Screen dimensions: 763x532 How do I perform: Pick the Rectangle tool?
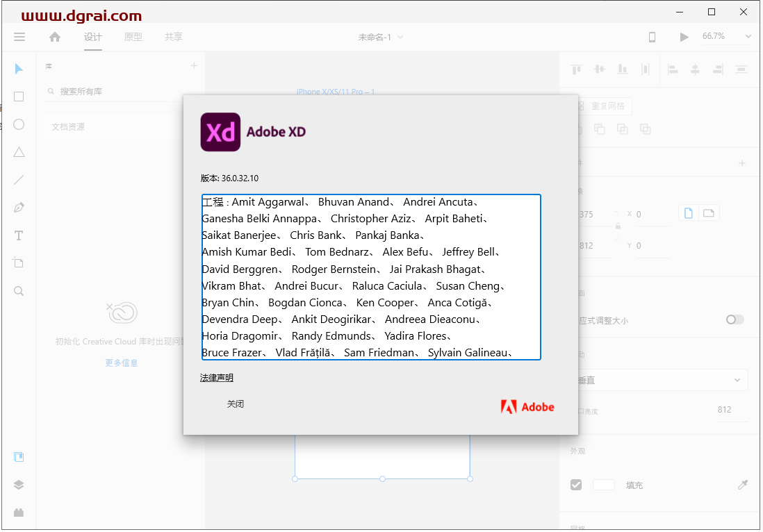point(19,97)
